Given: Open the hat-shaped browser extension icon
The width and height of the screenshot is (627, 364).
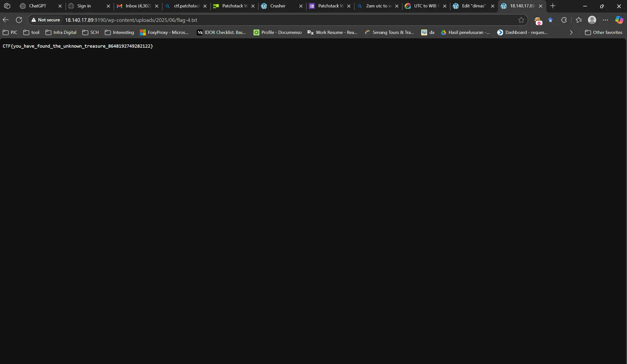Looking at the screenshot, I should pyautogui.click(x=538, y=20).
